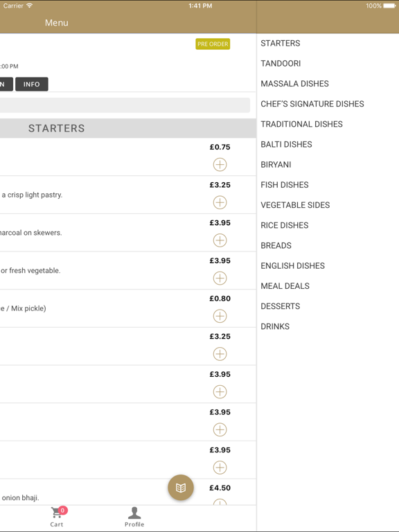The image size is (399, 532).
Task: Open the Cart tab
Action: [x=57, y=517]
